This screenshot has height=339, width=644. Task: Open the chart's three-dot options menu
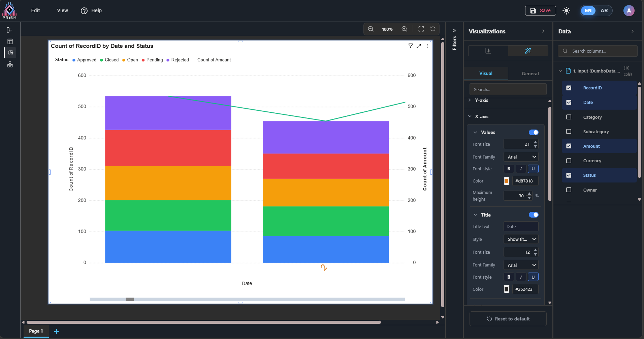(x=427, y=46)
